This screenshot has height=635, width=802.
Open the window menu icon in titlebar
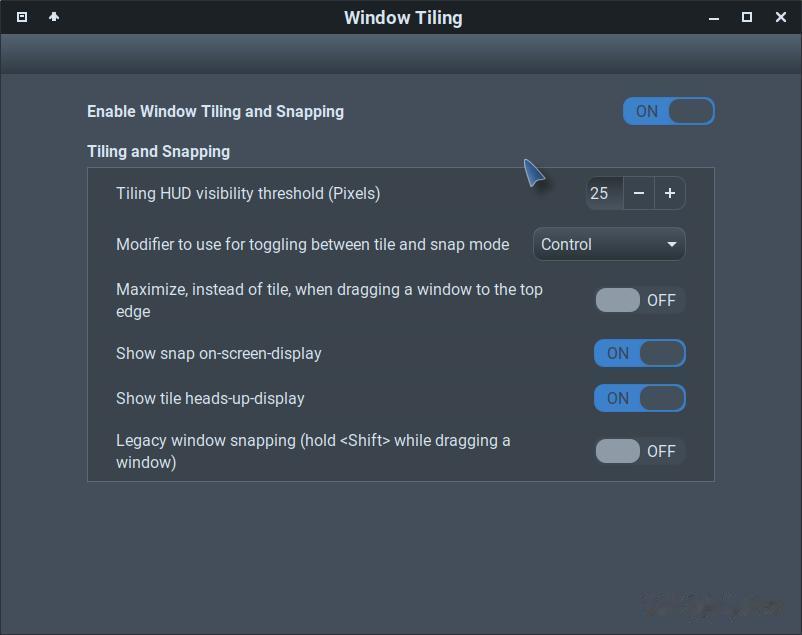coord(21,17)
